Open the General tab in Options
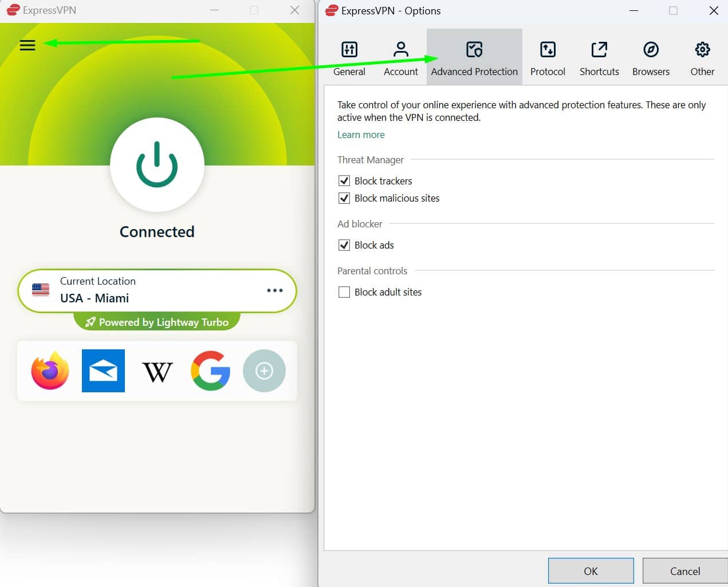This screenshot has width=728, height=587. (349, 58)
